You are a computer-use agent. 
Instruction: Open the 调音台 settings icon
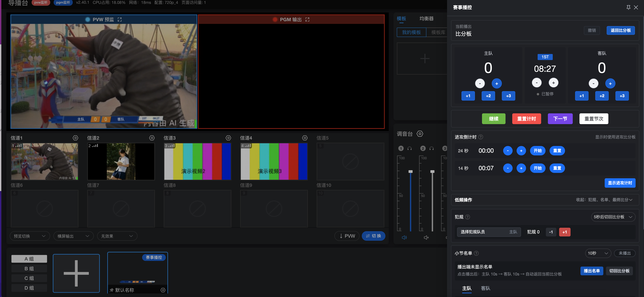420,134
